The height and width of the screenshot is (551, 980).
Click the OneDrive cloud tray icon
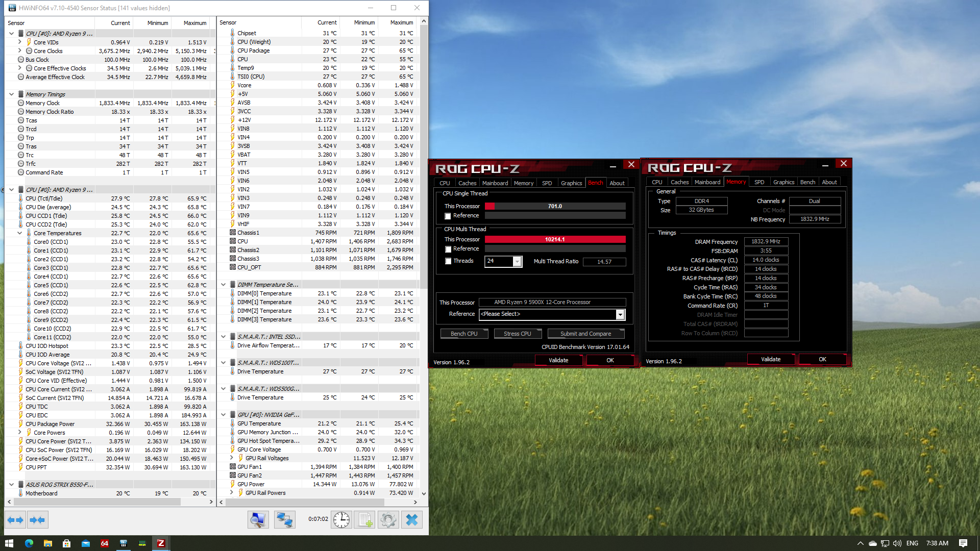[x=873, y=543]
